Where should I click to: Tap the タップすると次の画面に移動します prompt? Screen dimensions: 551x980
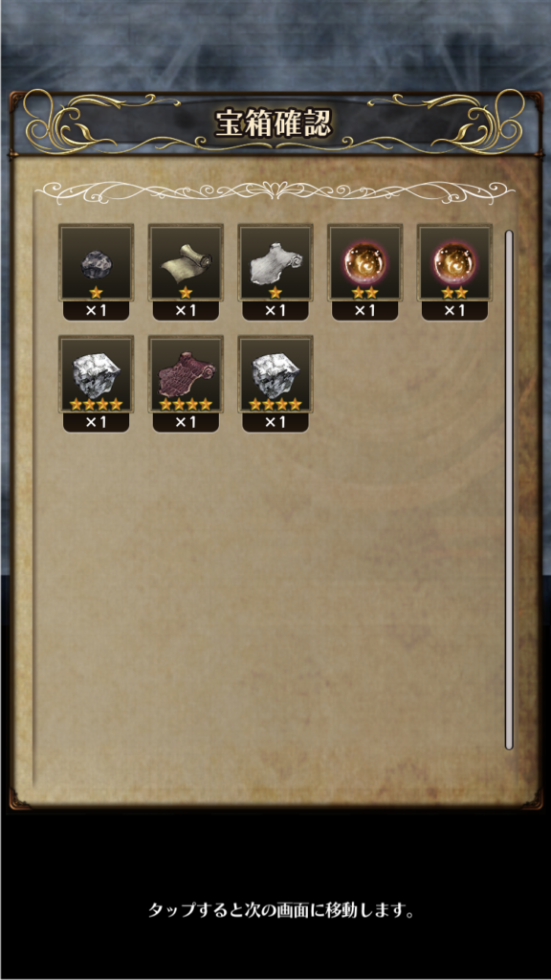click(282, 909)
